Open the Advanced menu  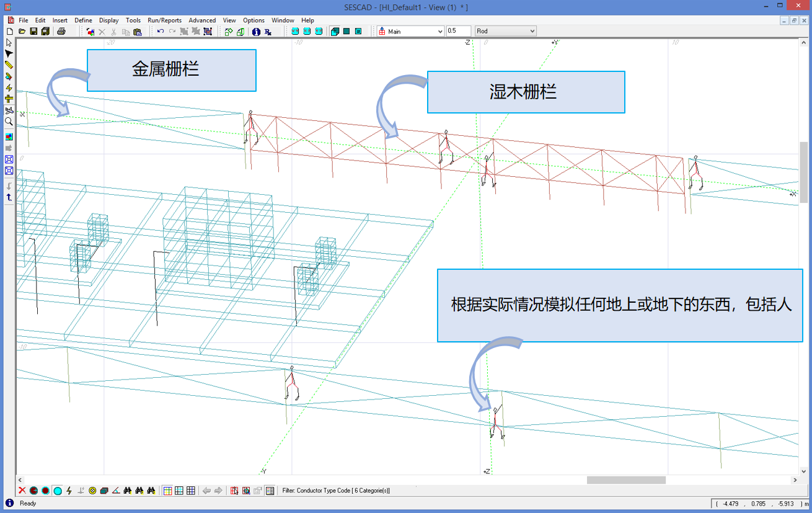coord(202,20)
